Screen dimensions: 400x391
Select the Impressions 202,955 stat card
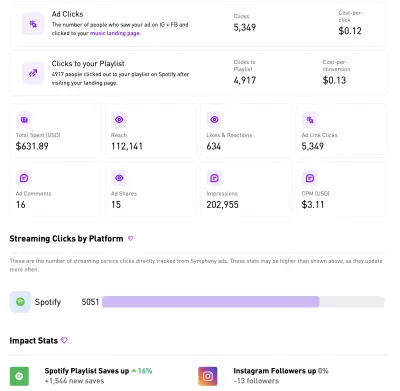[x=246, y=190]
